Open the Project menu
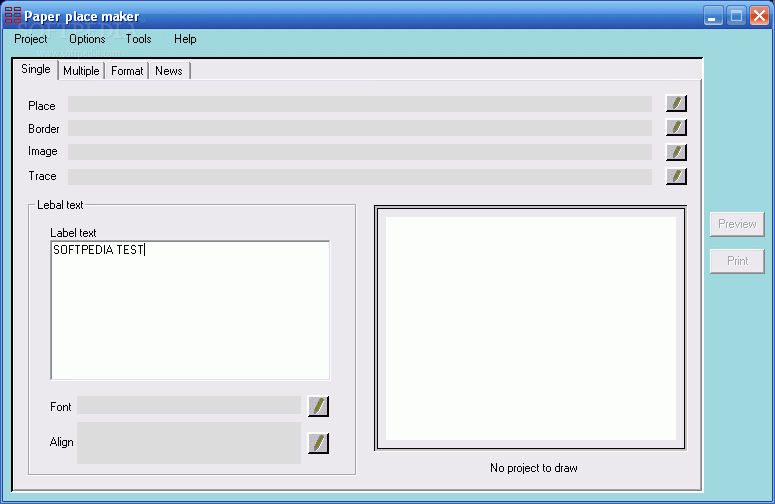 [x=31, y=39]
